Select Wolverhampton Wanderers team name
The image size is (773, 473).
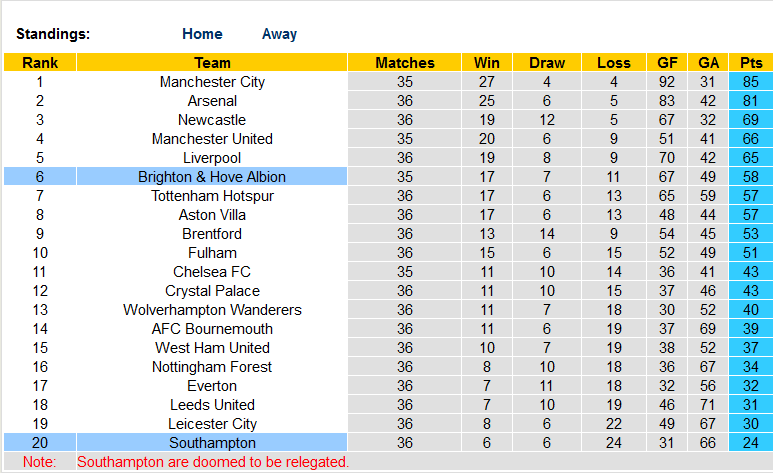[212, 310]
